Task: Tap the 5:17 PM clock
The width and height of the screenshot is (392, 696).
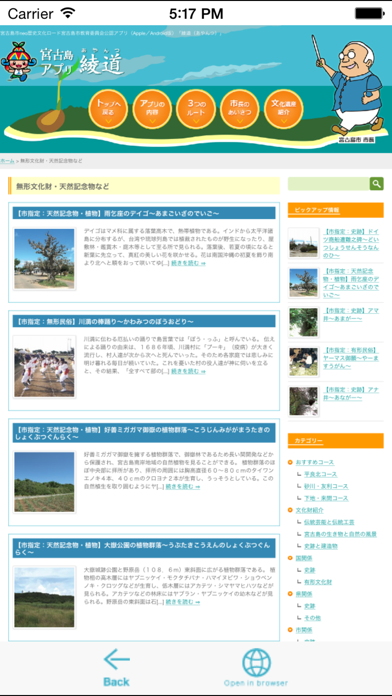Action: tap(196, 14)
